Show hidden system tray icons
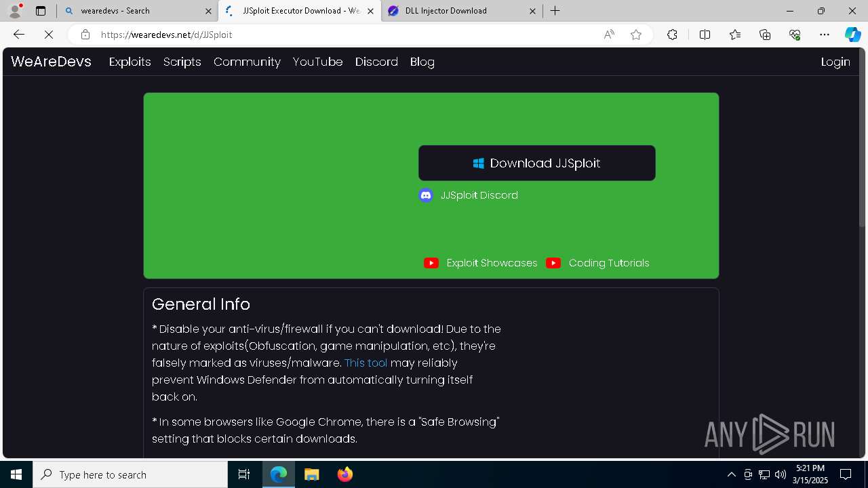 [731, 474]
